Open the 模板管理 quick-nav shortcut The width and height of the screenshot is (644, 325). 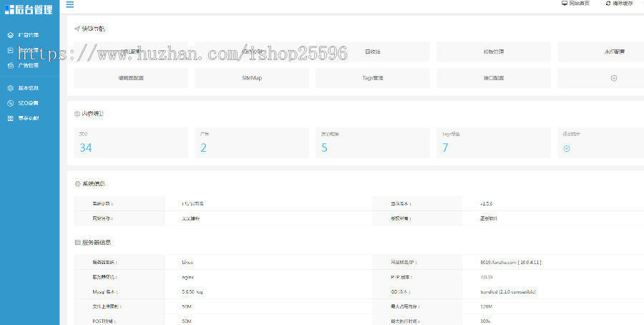pyautogui.click(x=493, y=52)
